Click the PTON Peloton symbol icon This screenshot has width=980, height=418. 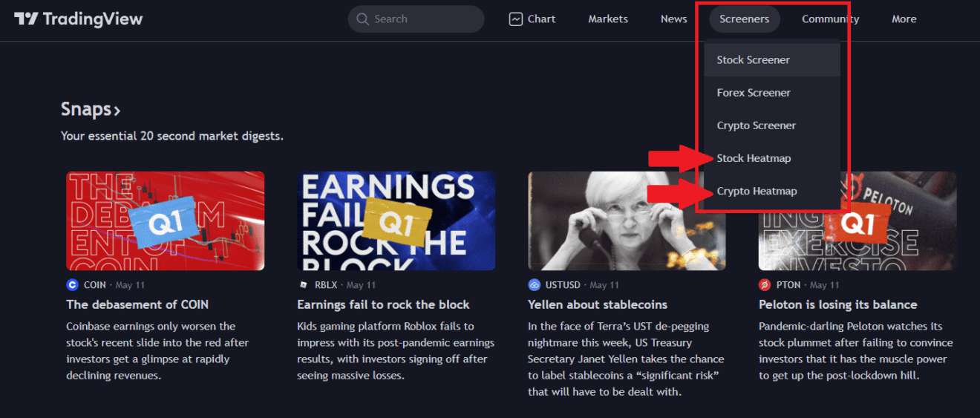coord(765,285)
